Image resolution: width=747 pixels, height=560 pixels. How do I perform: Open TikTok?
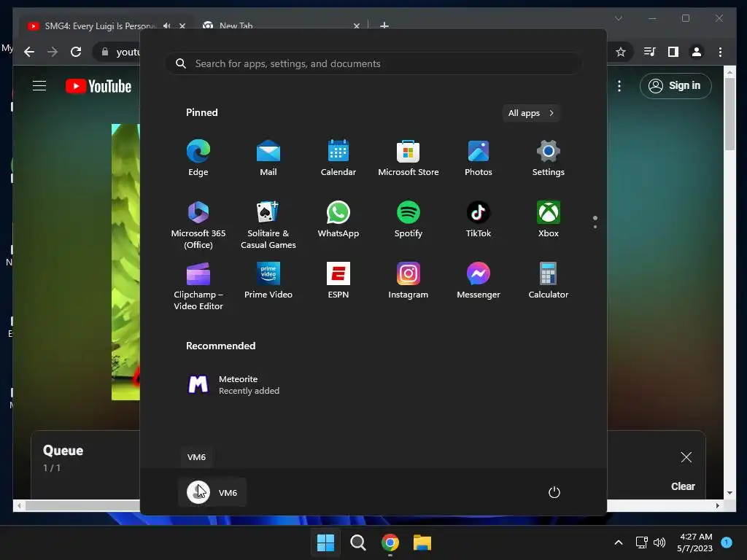pyautogui.click(x=479, y=219)
